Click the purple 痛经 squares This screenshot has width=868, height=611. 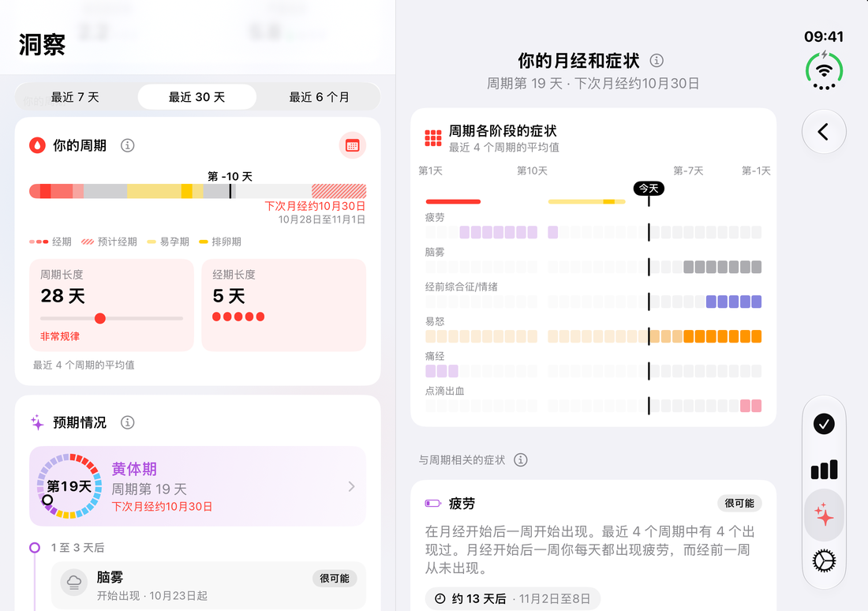[x=442, y=371]
